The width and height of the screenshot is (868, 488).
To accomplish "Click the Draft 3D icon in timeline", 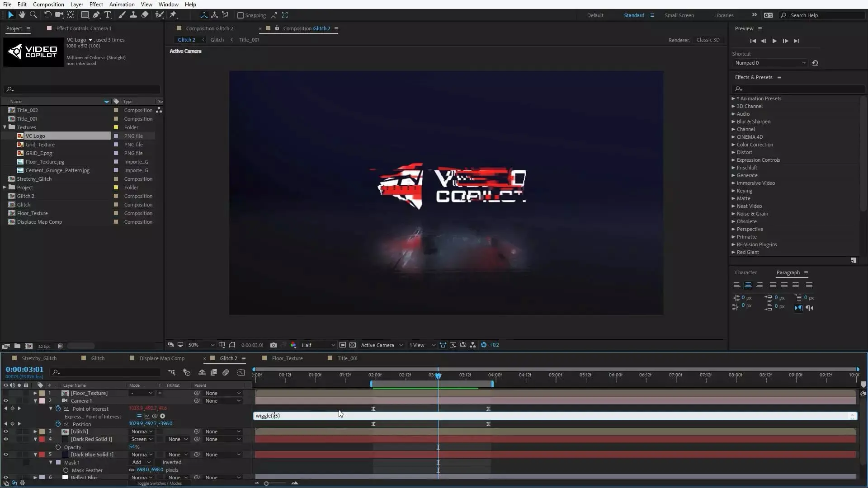I will coord(187,372).
